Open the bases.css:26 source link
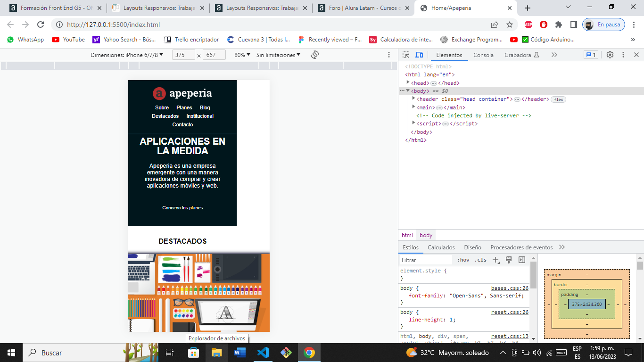The width and height of the screenshot is (644, 362). pyautogui.click(x=510, y=288)
